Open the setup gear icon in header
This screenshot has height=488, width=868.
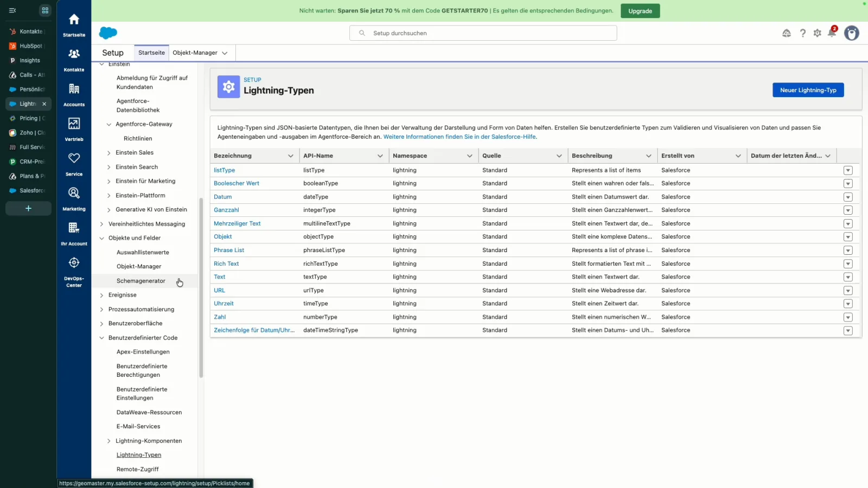[x=818, y=33]
